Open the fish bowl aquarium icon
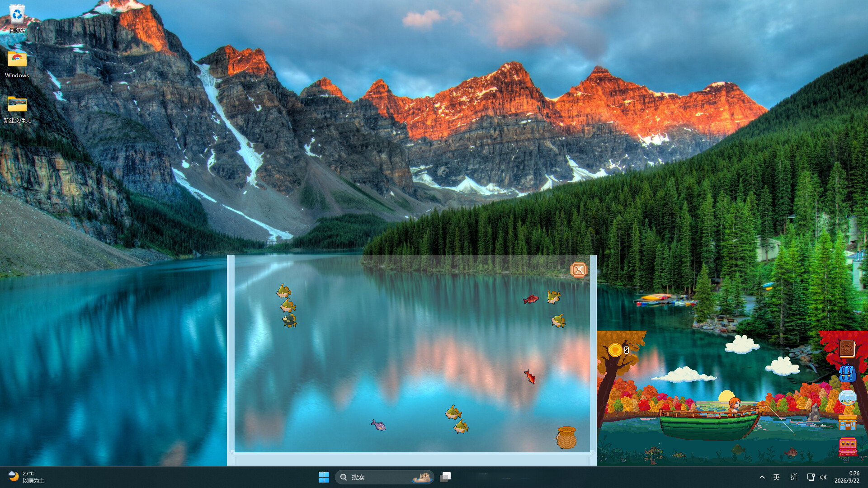Viewport: 868px width, 488px height. pos(848,398)
